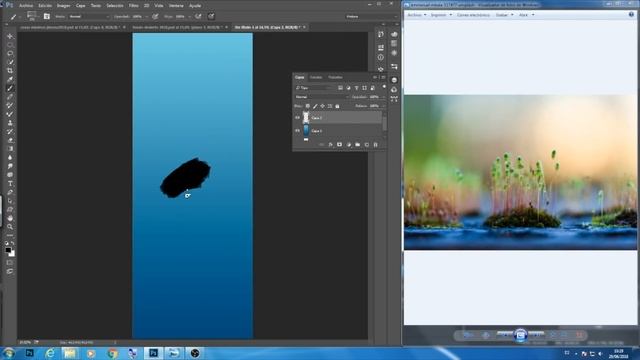Open the Info panel icon in dock
Image resolution: width=640 pixels, height=360 pixels.
[x=380, y=58]
